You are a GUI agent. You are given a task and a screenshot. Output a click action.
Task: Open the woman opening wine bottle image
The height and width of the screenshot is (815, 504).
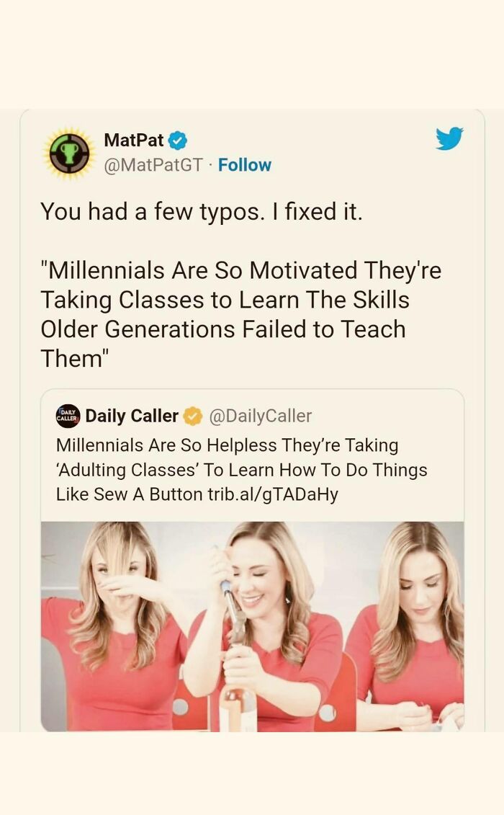(x=265, y=626)
